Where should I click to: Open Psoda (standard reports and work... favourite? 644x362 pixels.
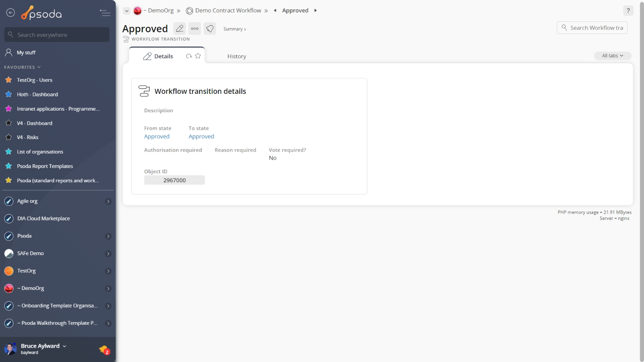pyautogui.click(x=58, y=181)
